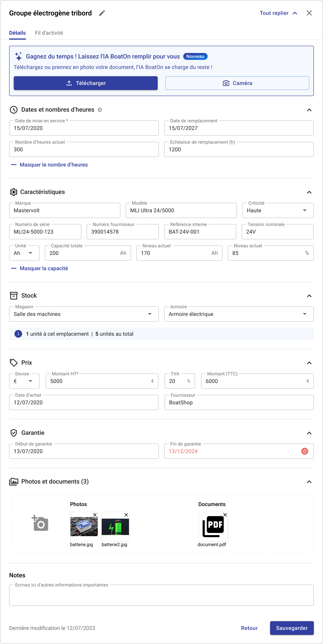This screenshot has width=323, height=644.
Task: Click the Sauvegarder button
Action: point(292,628)
